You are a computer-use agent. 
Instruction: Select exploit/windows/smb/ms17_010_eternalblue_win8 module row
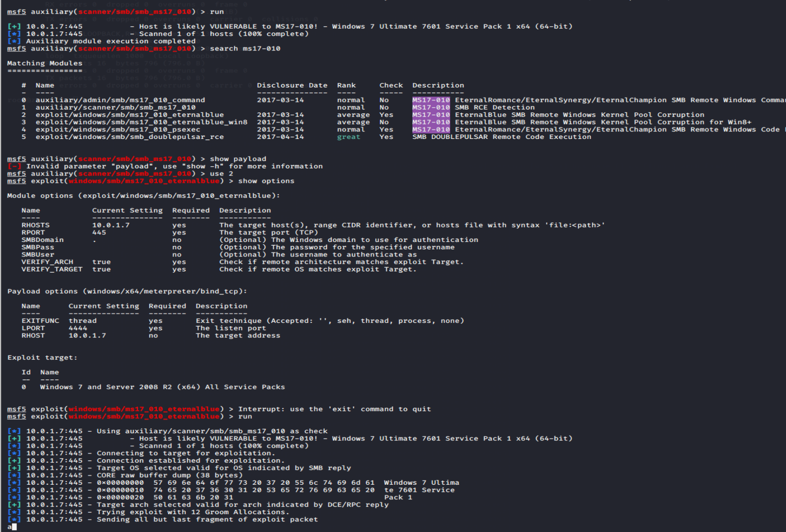(141, 122)
